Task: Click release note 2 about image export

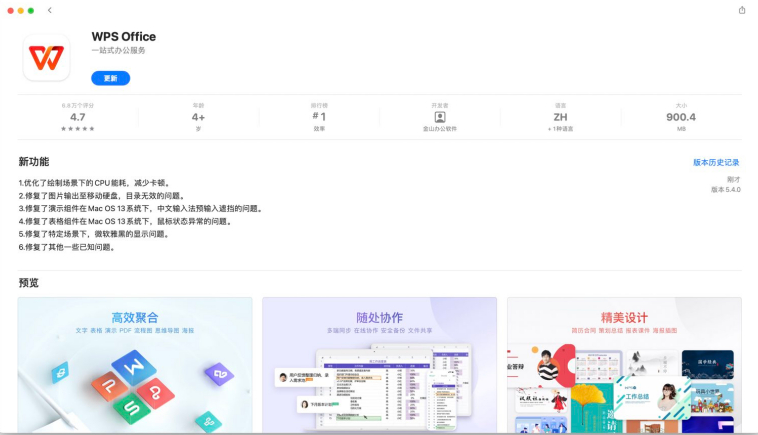Action: 102,196
